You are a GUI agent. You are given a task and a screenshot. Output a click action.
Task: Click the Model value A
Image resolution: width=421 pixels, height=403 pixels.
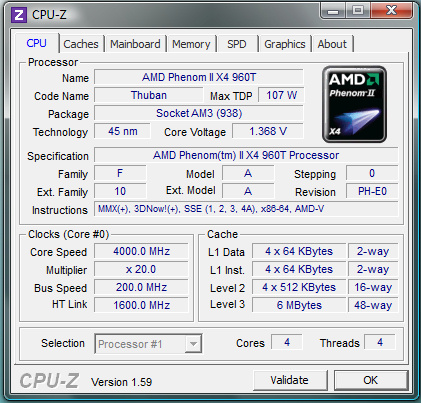(x=248, y=173)
